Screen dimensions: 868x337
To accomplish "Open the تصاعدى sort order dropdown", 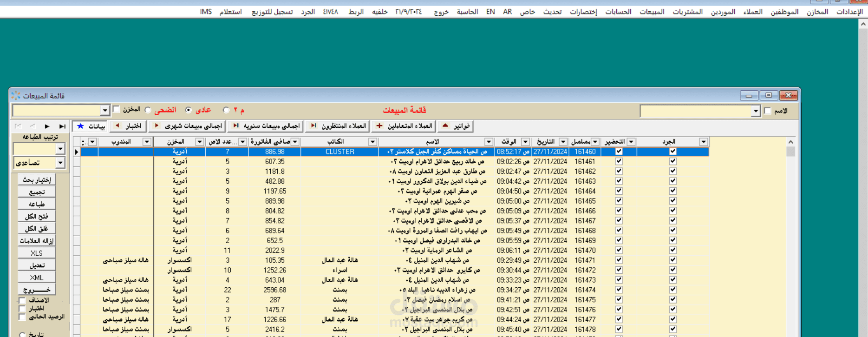I will 60,163.
